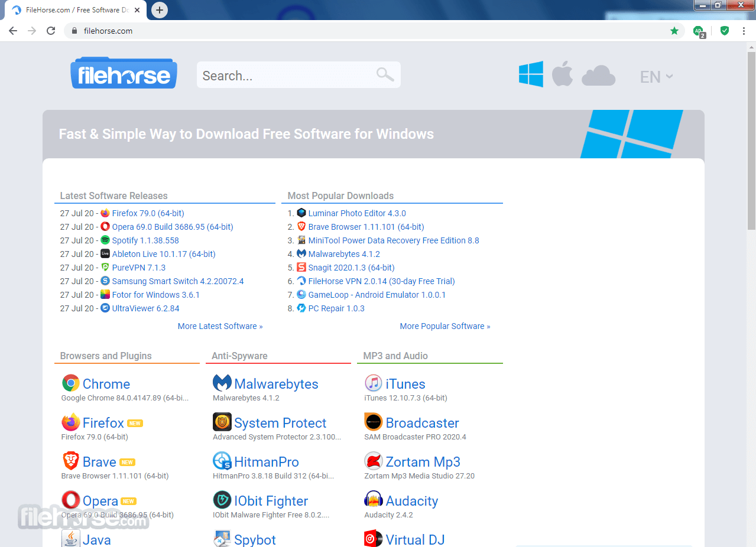Open Snagit 2020.1.3 (64-bit) link
The height and width of the screenshot is (547, 756).
coord(351,268)
